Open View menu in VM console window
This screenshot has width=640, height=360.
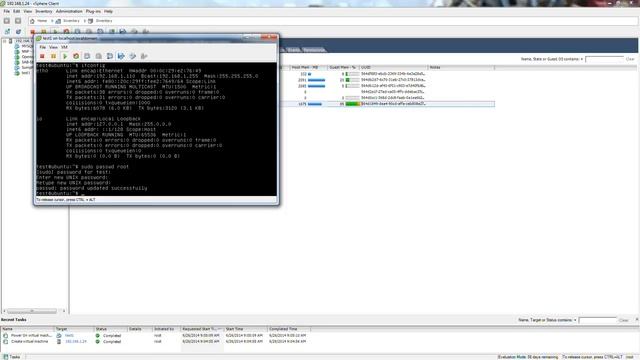tap(53, 47)
